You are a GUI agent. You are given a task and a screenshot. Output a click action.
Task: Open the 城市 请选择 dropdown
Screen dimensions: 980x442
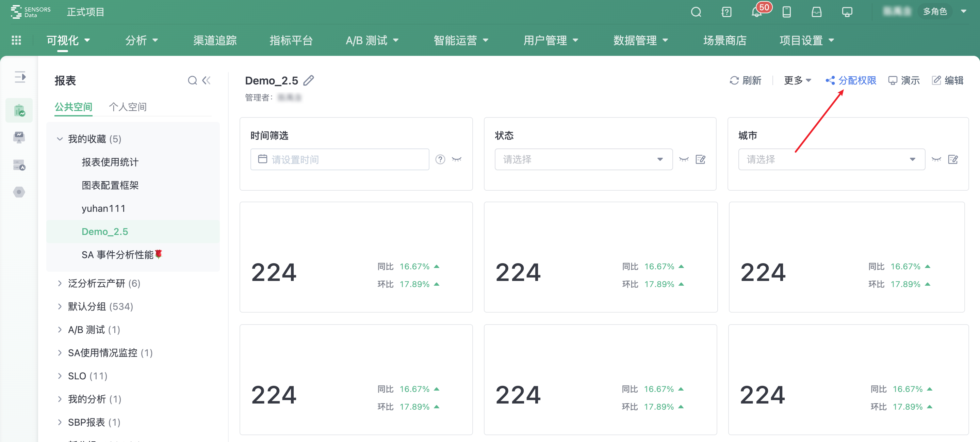click(x=832, y=159)
